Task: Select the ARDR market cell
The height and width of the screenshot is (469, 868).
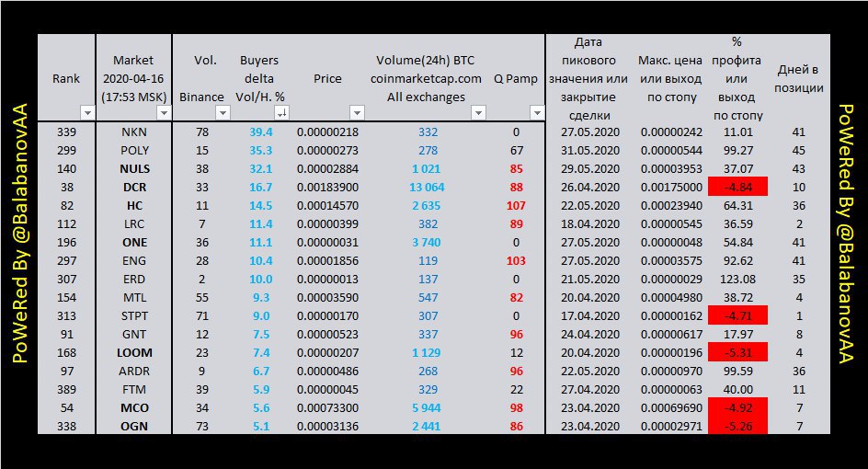Action: (134, 371)
